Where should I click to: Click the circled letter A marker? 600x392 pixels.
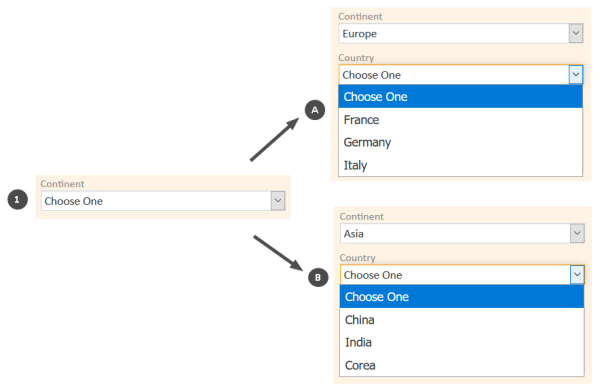(x=315, y=110)
